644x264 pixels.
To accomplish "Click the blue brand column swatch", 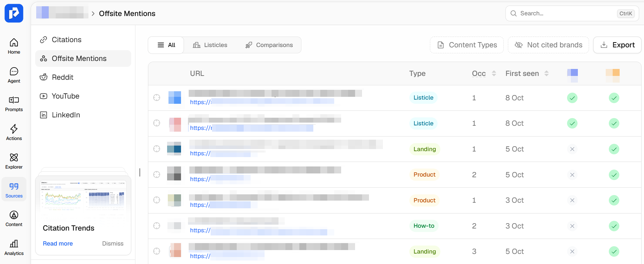I will coord(572,75).
